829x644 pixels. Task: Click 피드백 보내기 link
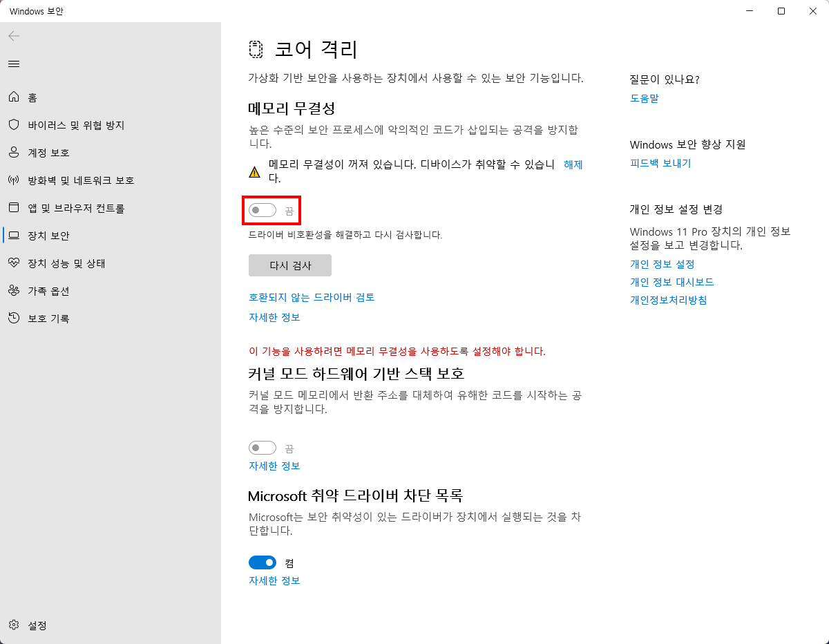click(x=660, y=163)
